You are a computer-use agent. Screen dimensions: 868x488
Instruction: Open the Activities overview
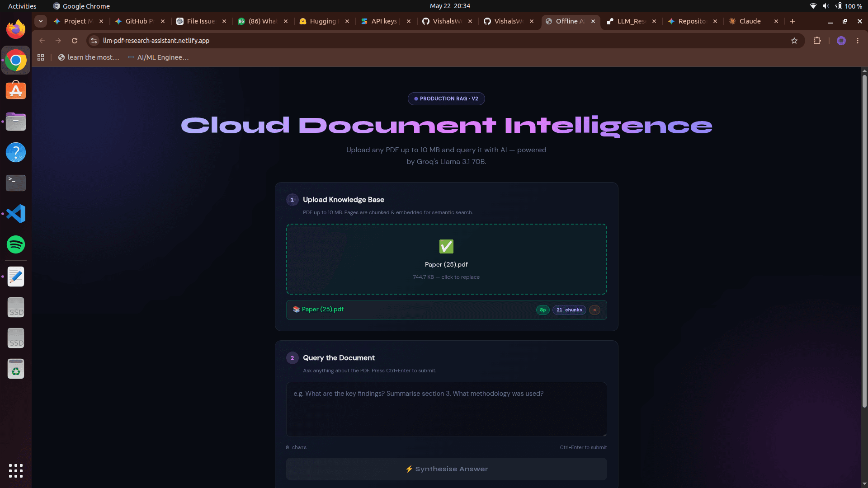(22, 6)
